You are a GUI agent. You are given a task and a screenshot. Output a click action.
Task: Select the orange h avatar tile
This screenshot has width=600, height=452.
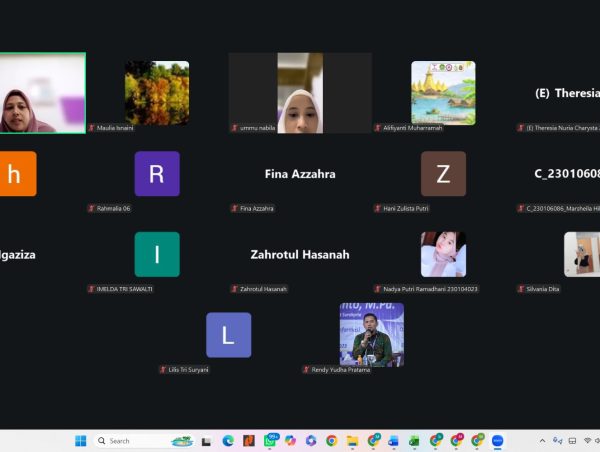[x=18, y=174]
